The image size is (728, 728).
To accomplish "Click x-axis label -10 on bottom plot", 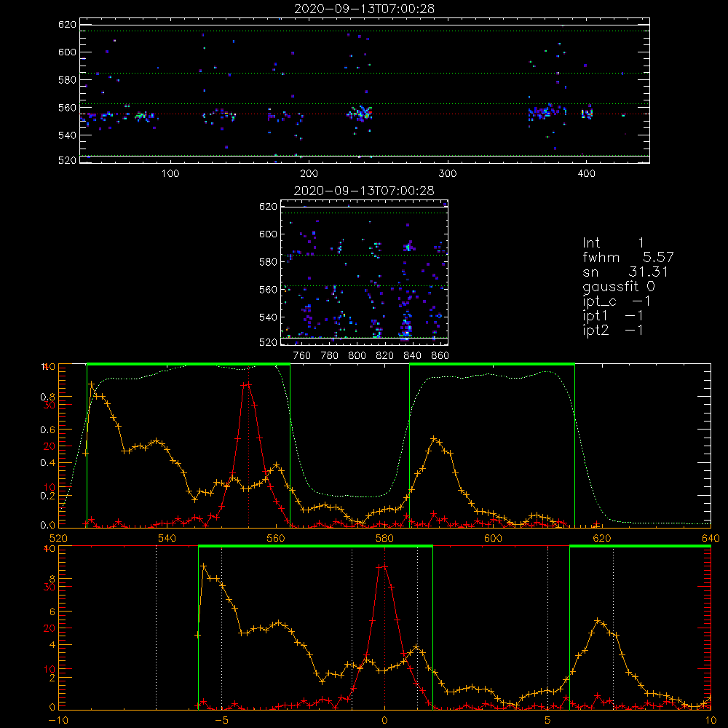I will [58, 720].
